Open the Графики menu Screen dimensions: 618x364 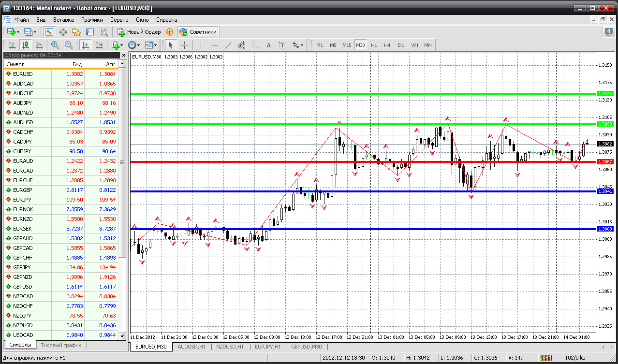point(92,20)
